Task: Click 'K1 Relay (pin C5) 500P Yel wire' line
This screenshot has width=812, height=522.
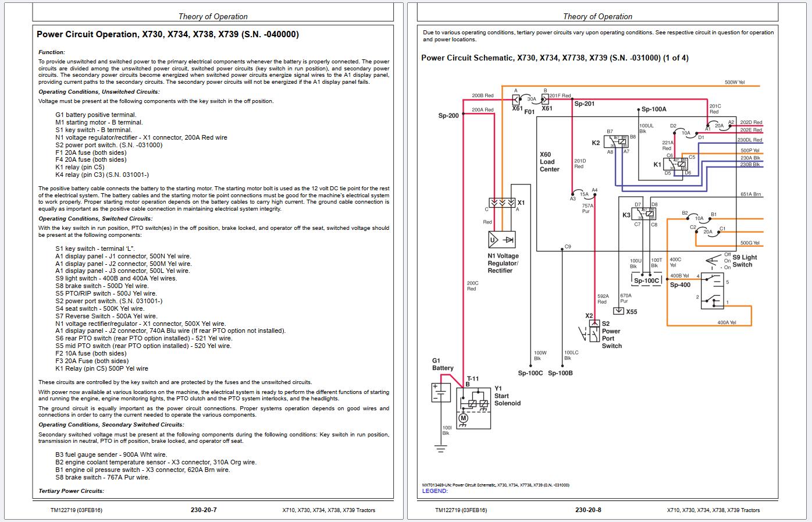Action: (x=102, y=369)
